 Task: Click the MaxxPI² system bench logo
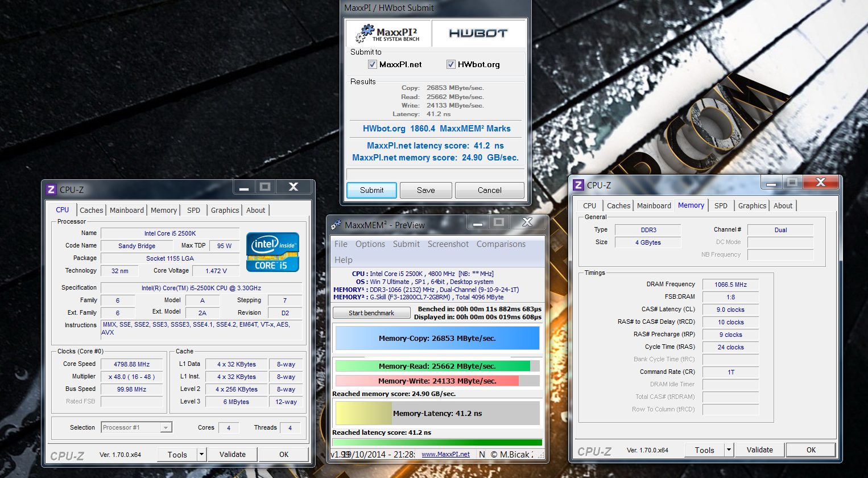click(x=388, y=34)
